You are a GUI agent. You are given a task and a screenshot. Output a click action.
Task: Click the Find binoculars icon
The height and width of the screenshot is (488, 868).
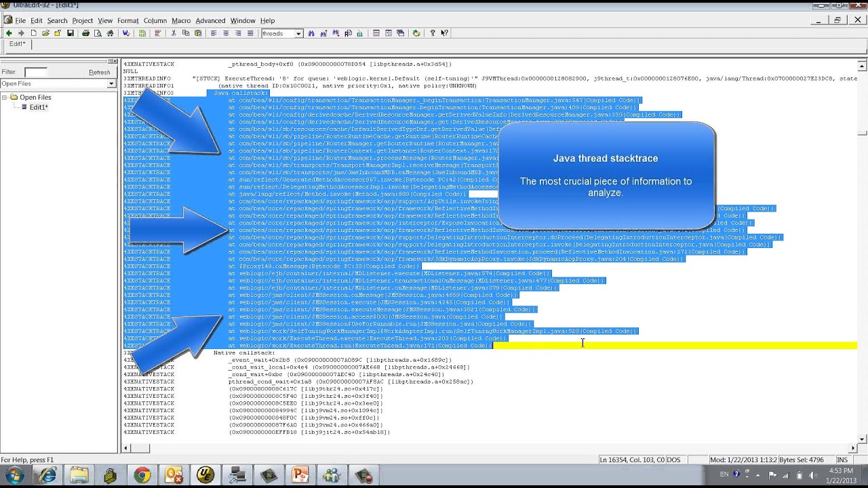[312, 33]
